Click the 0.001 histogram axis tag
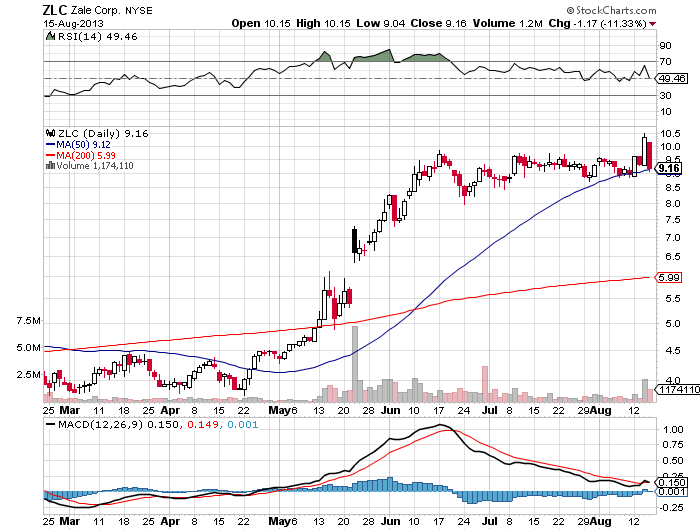Viewport: 700px width, 530px height. click(671, 492)
